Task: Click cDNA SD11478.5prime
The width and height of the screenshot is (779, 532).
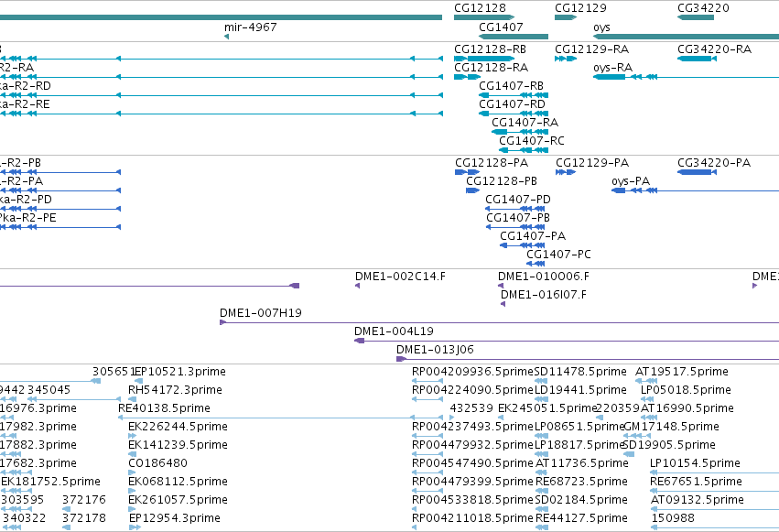Action: click(x=580, y=372)
